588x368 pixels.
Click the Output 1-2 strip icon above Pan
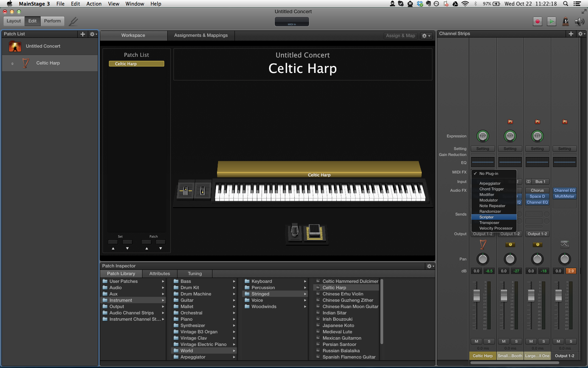pyautogui.click(x=565, y=244)
